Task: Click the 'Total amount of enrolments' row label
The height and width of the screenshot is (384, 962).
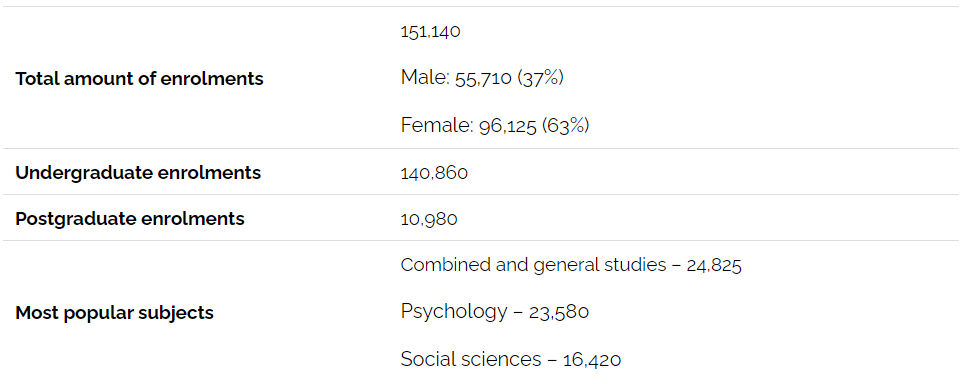Action: [x=139, y=79]
